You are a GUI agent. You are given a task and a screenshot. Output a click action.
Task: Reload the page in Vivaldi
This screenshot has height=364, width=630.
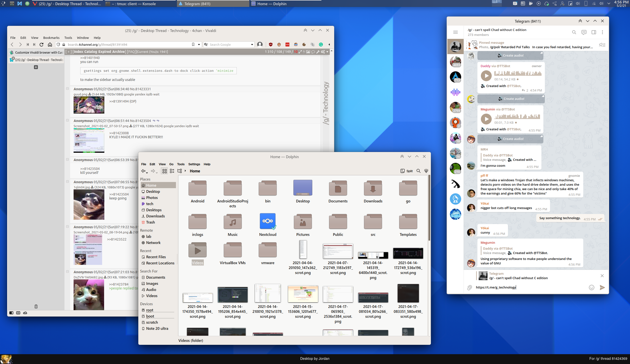[42, 45]
